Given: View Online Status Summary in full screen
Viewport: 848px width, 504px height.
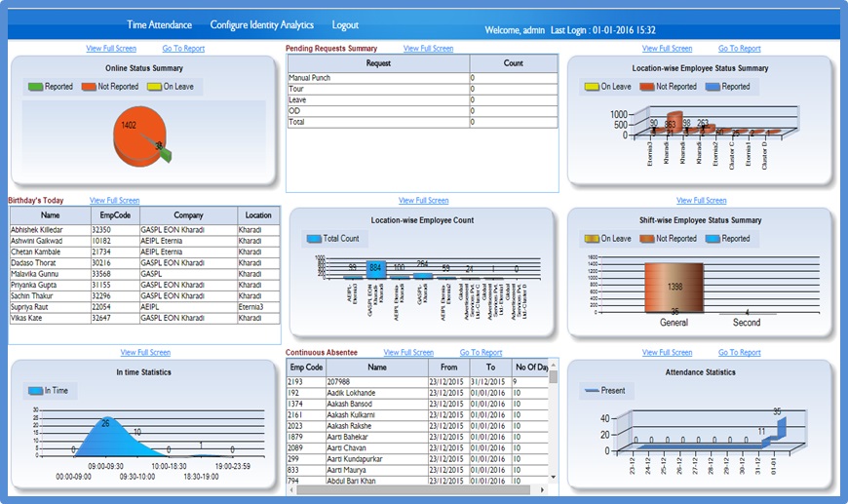Looking at the screenshot, I should [111, 48].
